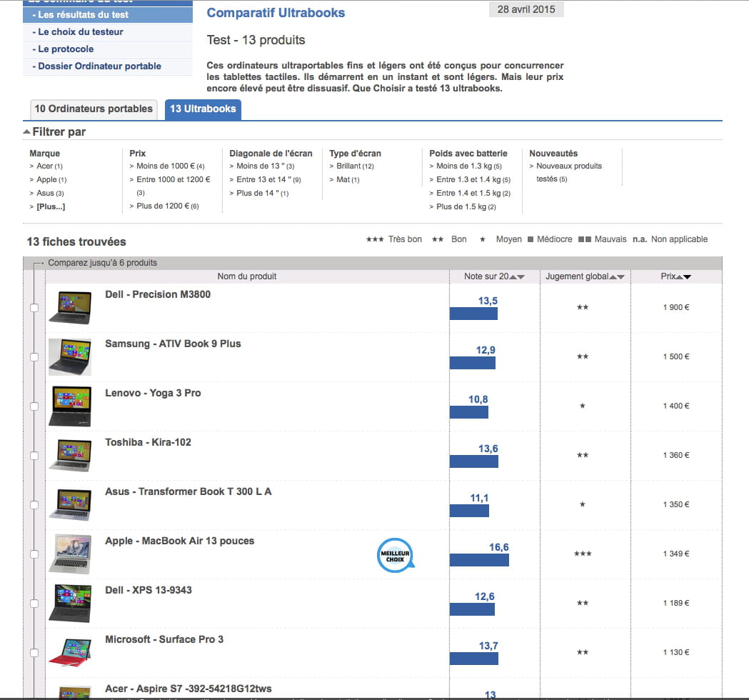Filter by Mat screen type
Viewport: 749px width, 700px height.
348,180
